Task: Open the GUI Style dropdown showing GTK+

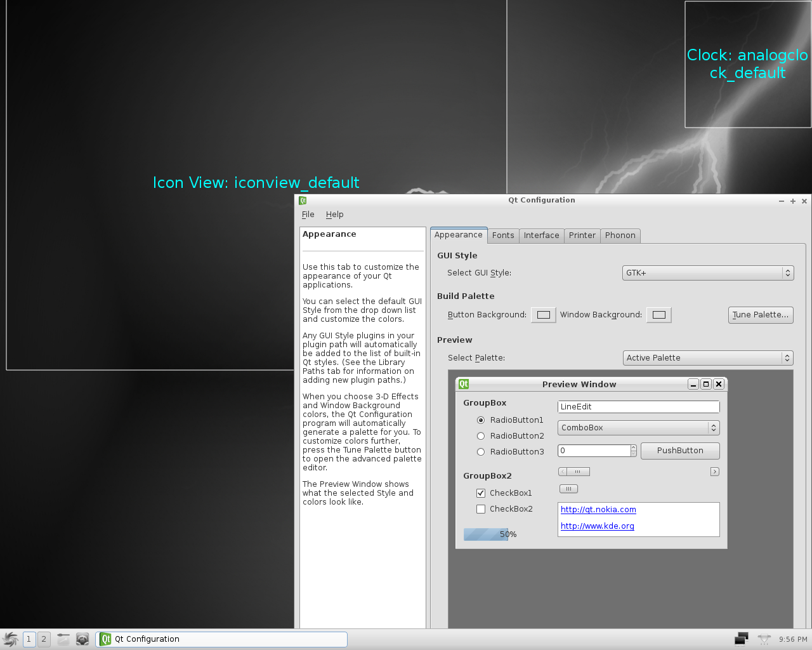Action: 708,273
